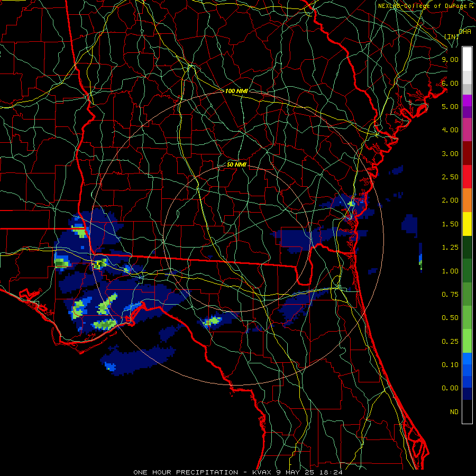Click the '9.00' legend value
The width and height of the screenshot is (476, 476).
coord(450,59)
